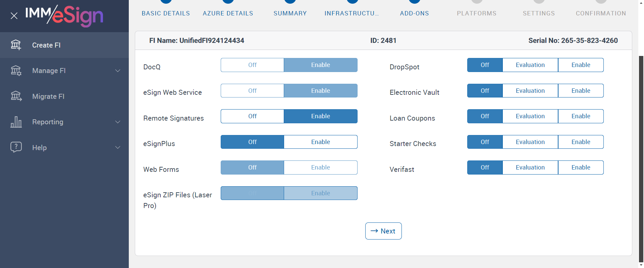Turn DropSpot Off
644x268 pixels.
coord(485,65)
